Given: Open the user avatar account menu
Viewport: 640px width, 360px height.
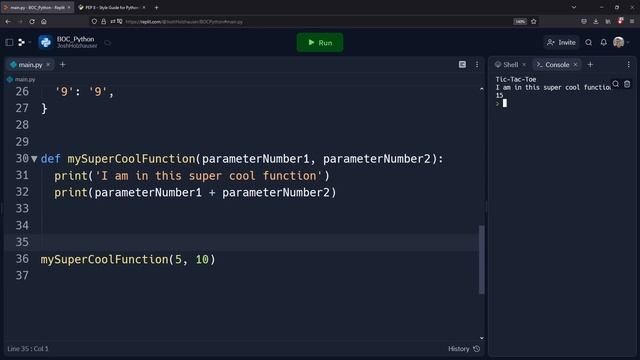Looking at the screenshot, I should pos(619,42).
